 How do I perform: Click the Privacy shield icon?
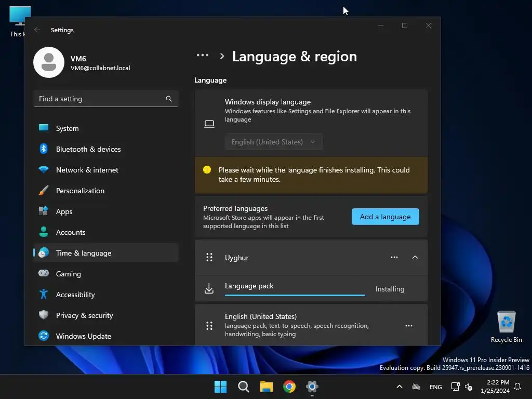[44, 315]
